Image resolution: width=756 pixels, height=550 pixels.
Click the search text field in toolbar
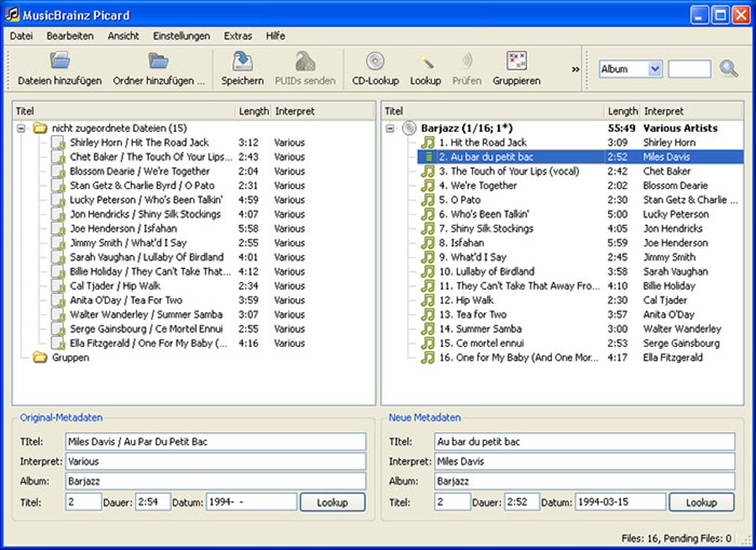(x=689, y=69)
